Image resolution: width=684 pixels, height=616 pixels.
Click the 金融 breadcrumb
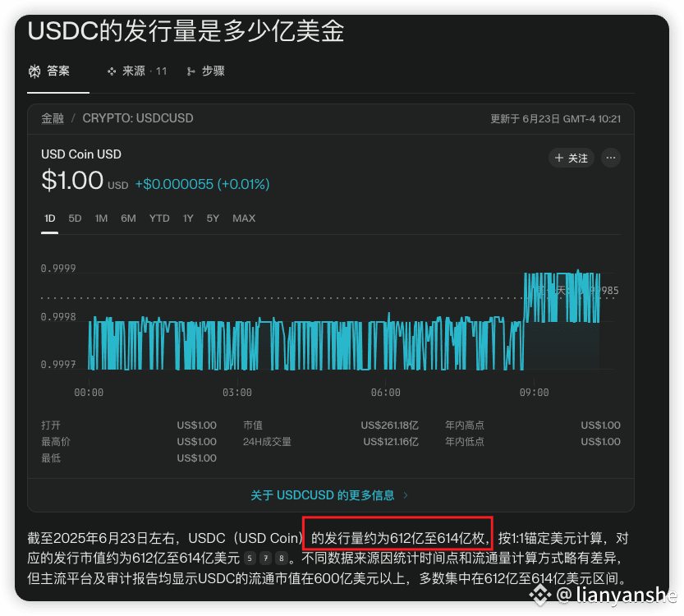53,118
